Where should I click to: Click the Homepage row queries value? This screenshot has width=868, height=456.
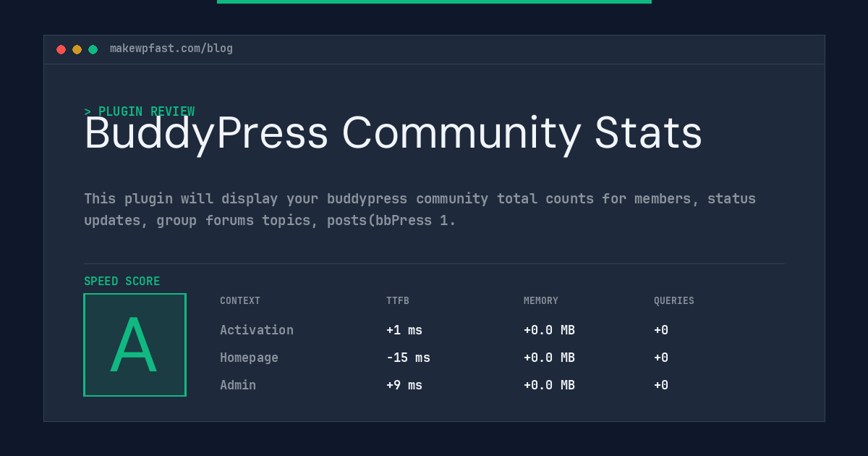[661, 358]
